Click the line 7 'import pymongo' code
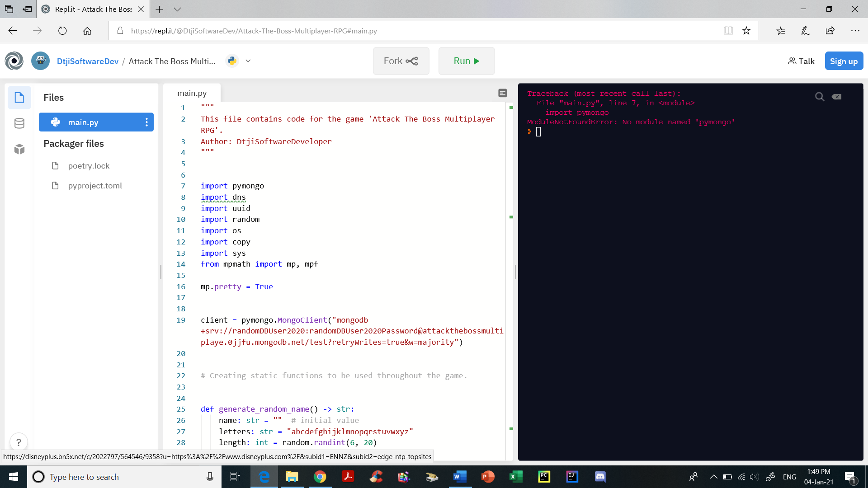 (x=232, y=186)
